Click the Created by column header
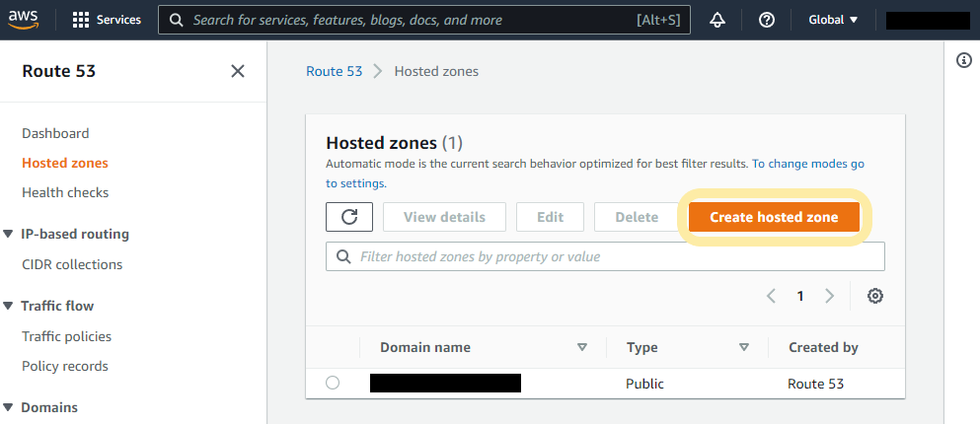 (x=823, y=347)
